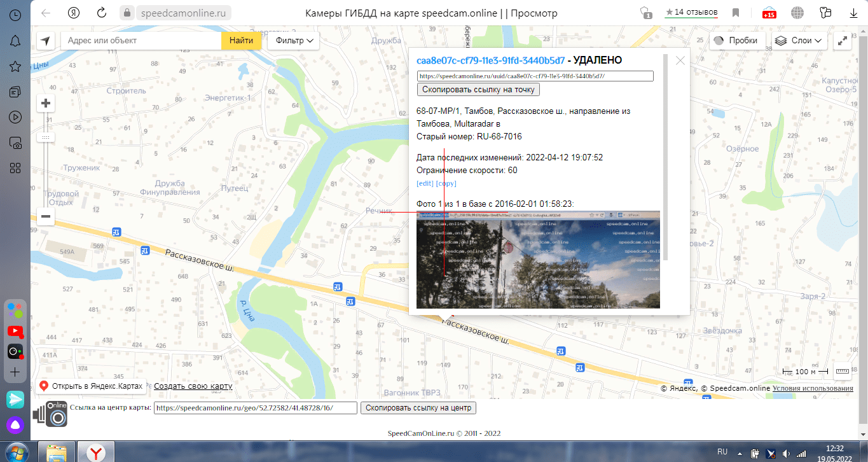Click the bookmark icon in address bar

click(736, 13)
